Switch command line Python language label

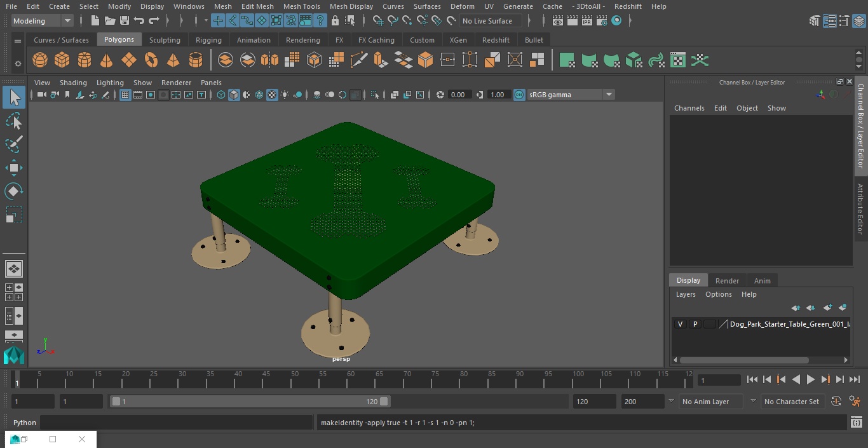tap(25, 423)
